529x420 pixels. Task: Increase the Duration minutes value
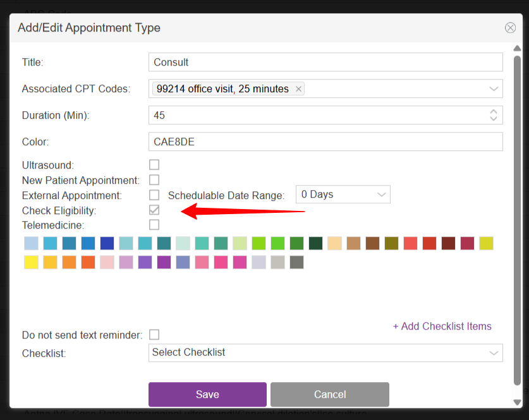coord(494,112)
